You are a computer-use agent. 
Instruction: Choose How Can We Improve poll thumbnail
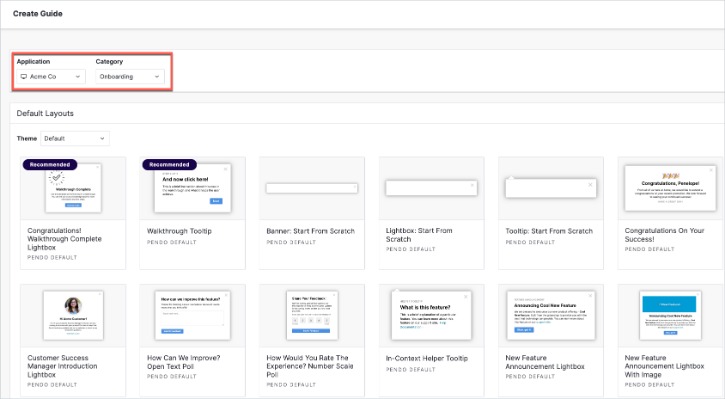(x=192, y=316)
